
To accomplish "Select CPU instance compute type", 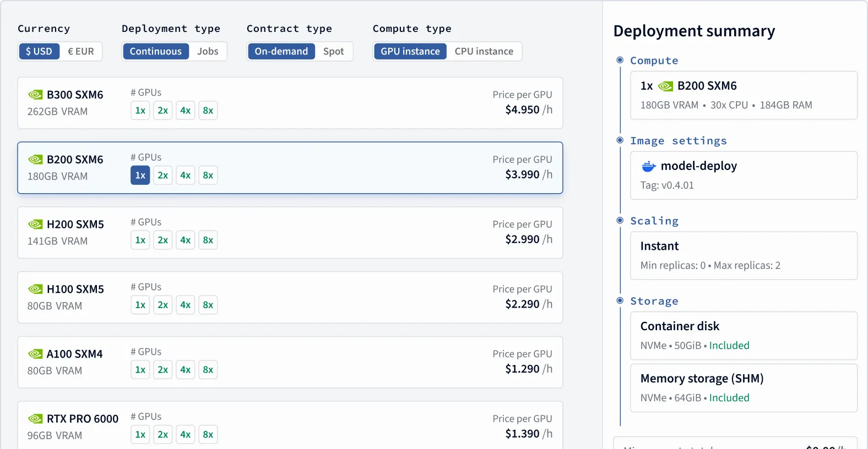I will (484, 51).
